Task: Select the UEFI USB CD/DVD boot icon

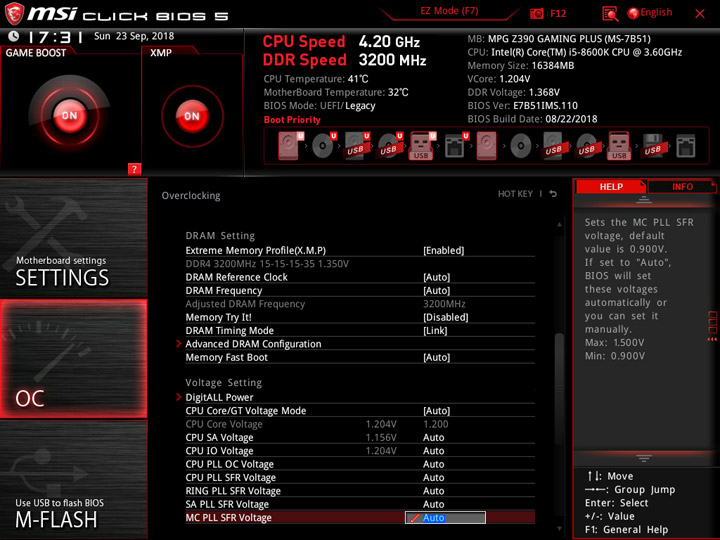Action: tap(390, 146)
